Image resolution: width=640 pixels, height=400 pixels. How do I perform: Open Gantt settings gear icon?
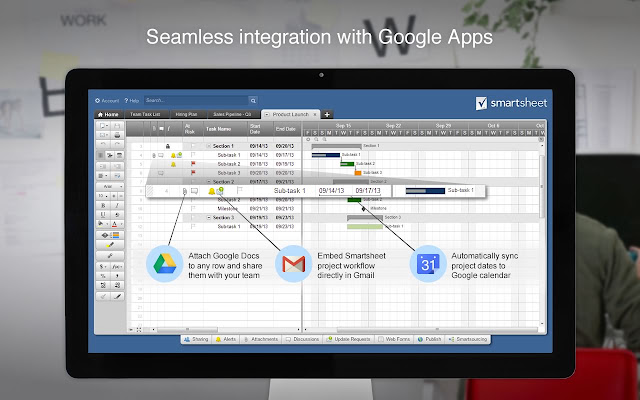[x=308, y=140]
